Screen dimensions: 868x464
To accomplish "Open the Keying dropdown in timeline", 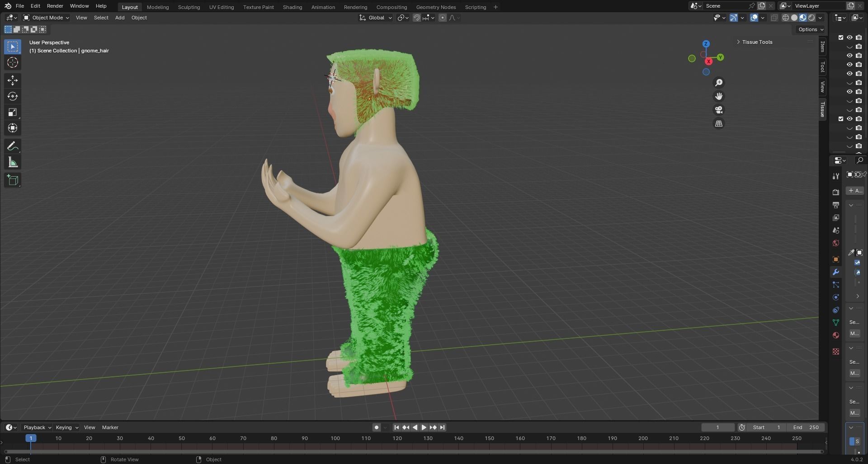I will 66,427.
